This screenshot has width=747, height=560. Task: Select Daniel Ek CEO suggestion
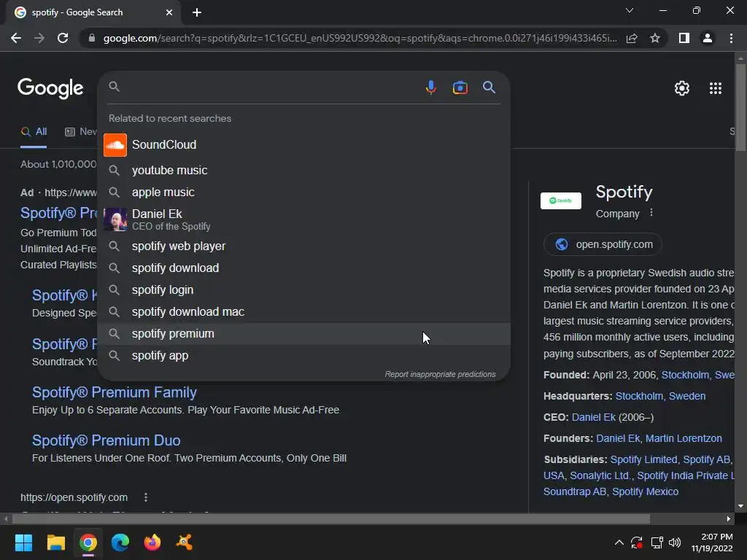[304, 219]
